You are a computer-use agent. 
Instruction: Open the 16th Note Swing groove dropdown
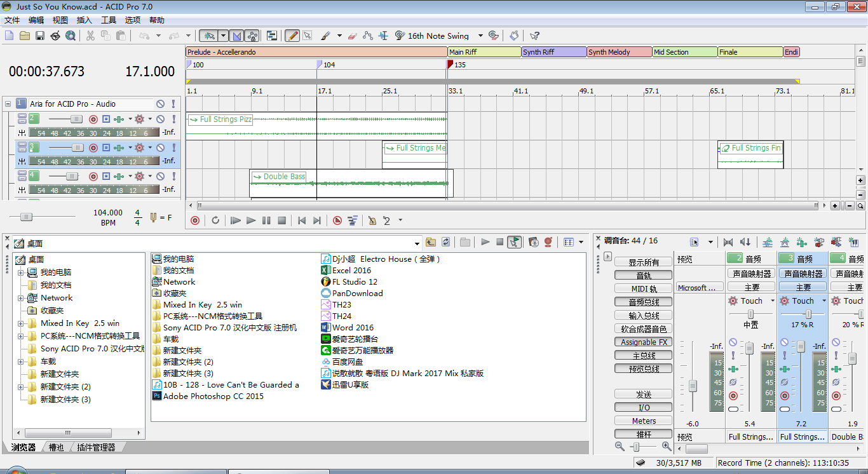(x=480, y=36)
